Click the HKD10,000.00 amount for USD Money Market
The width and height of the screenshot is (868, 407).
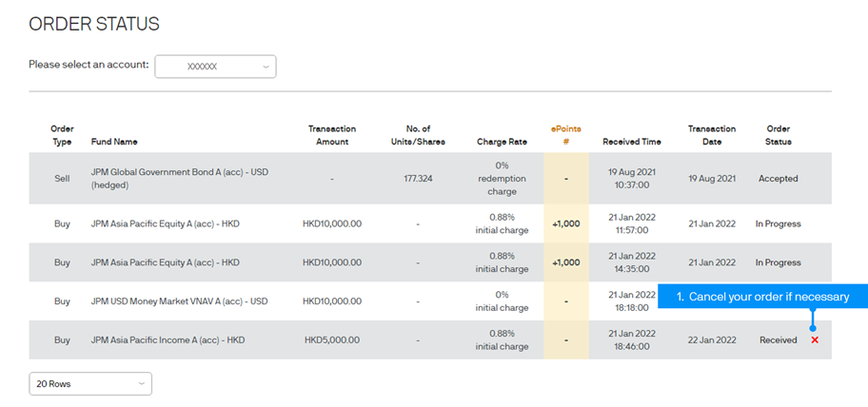click(332, 301)
